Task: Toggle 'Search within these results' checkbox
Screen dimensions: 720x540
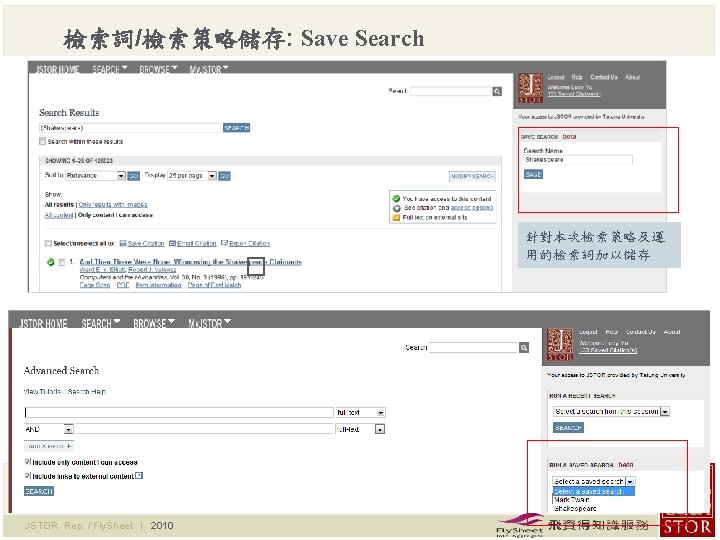Action: point(42,141)
